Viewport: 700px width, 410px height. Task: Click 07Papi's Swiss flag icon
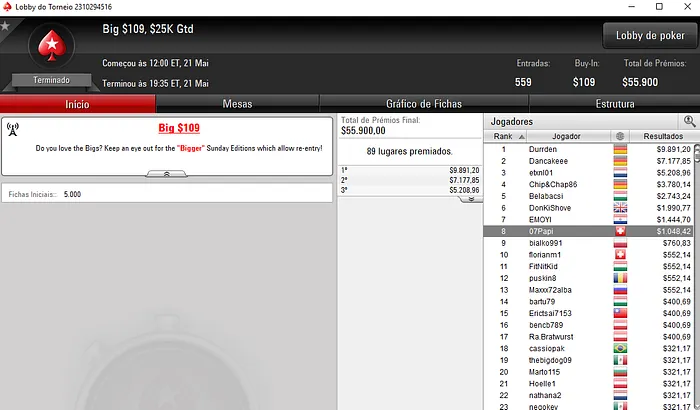coord(620,231)
